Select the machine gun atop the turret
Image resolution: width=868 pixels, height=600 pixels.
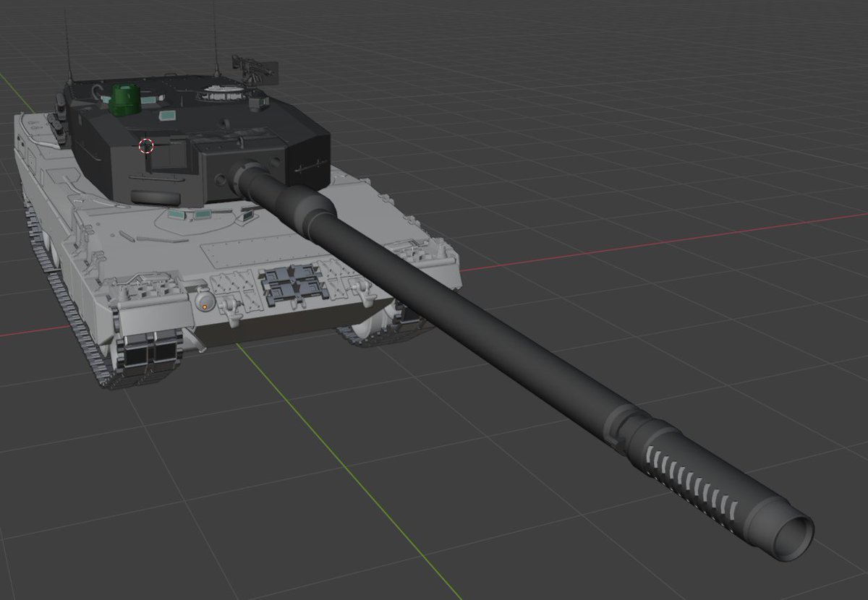(x=255, y=68)
